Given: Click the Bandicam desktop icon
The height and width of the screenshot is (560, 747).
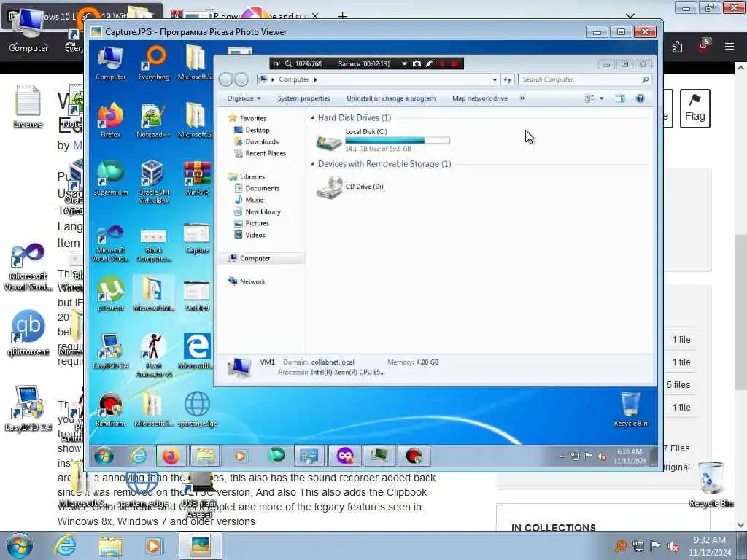Looking at the screenshot, I should pos(111,408).
